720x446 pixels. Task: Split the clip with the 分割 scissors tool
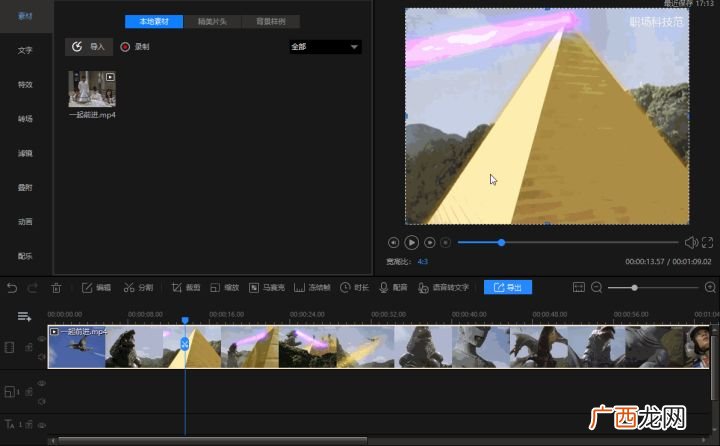138,288
